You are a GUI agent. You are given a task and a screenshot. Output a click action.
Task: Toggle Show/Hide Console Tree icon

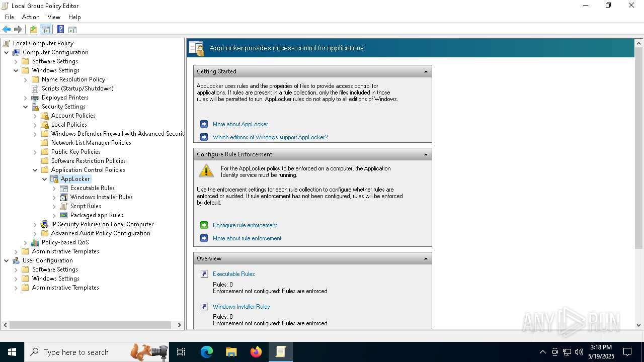coord(46,30)
